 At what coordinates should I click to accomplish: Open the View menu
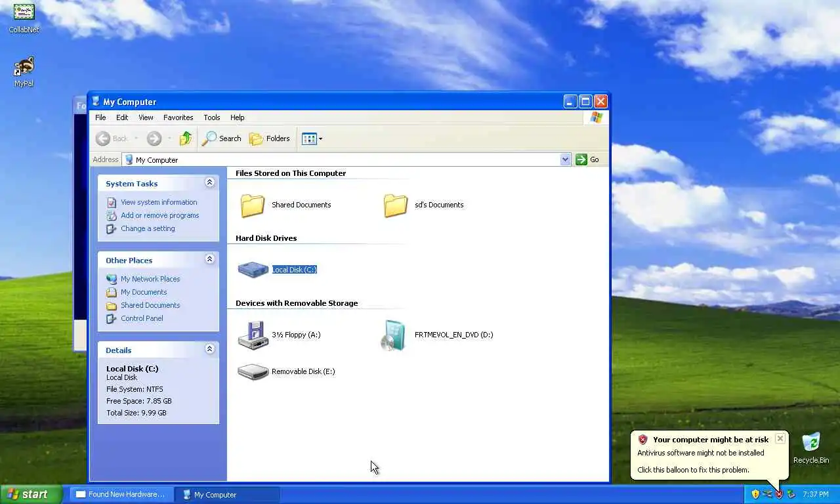[146, 117]
